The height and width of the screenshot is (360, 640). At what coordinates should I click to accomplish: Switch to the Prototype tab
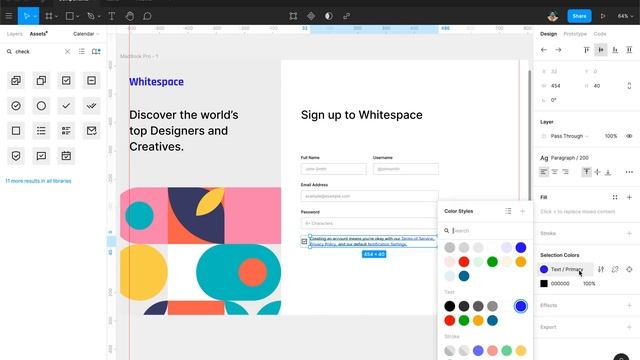pyautogui.click(x=575, y=34)
